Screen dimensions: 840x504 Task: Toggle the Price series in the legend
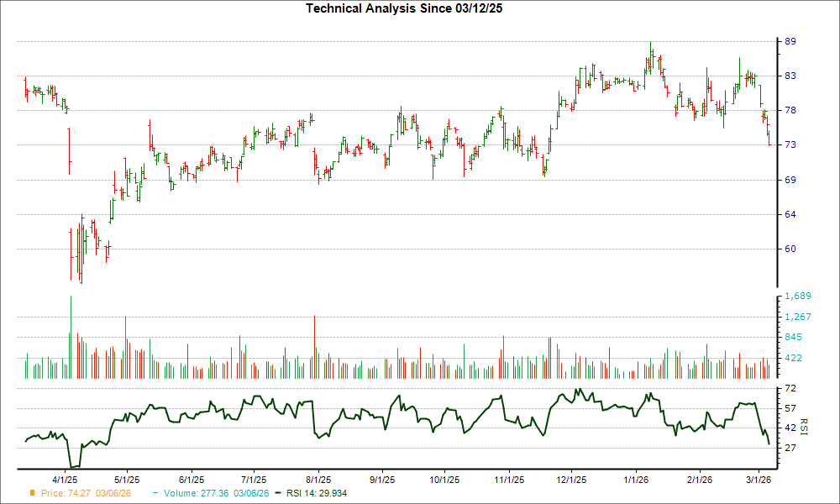click(x=67, y=494)
